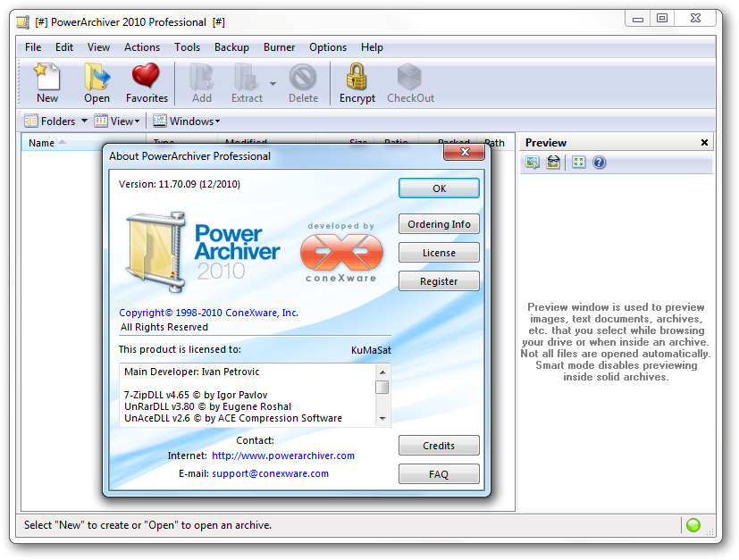
Task: Click the credits scrollbar up arrow
Action: tap(382, 372)
